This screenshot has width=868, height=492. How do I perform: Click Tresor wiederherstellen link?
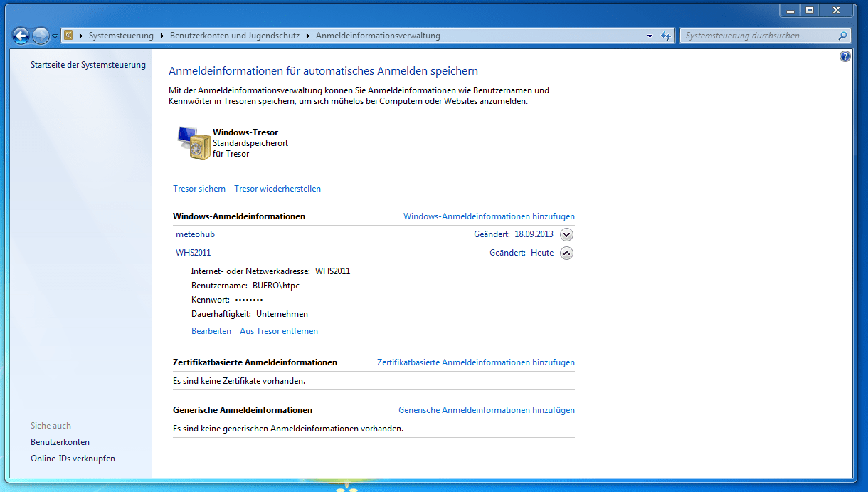(x=277, y=189)
